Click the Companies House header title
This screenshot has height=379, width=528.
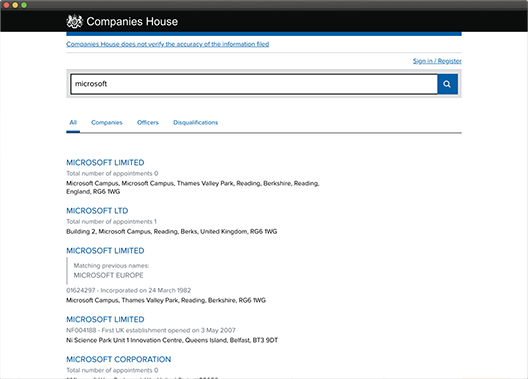coord(132,22)
